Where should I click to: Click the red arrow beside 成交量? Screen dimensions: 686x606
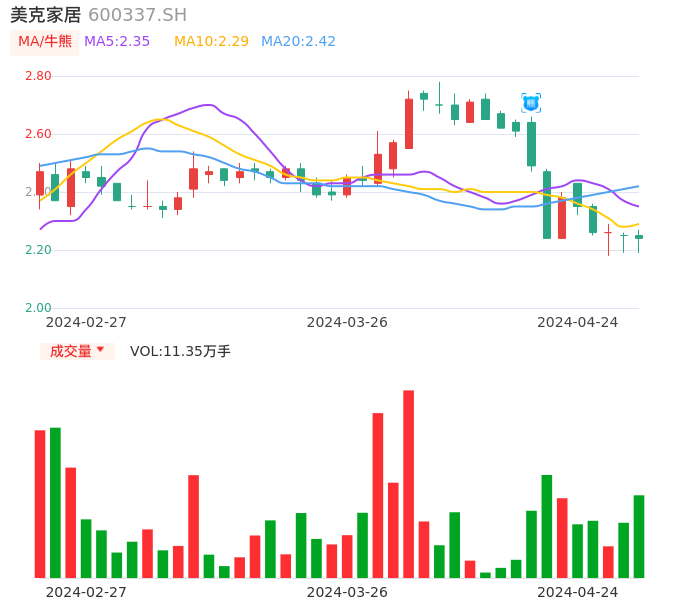pyautogui.click(x=101, y=351)
